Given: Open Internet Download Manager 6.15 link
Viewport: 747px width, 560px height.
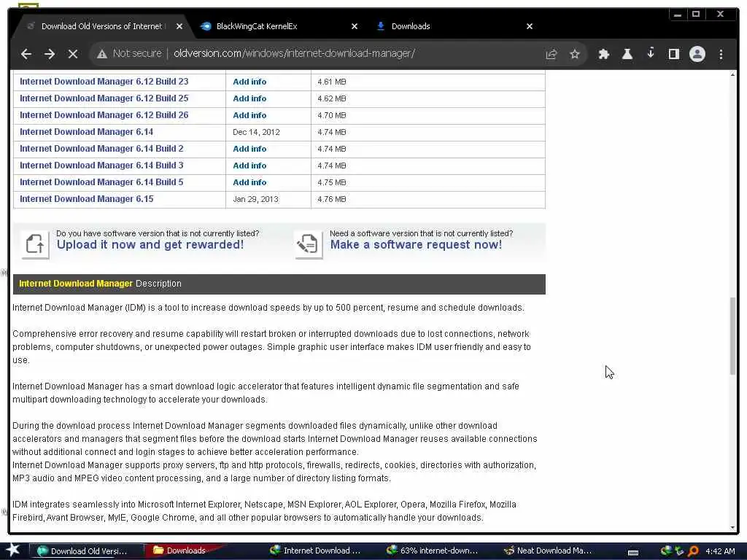Looking at the screenshot, I should coord(86,198).
